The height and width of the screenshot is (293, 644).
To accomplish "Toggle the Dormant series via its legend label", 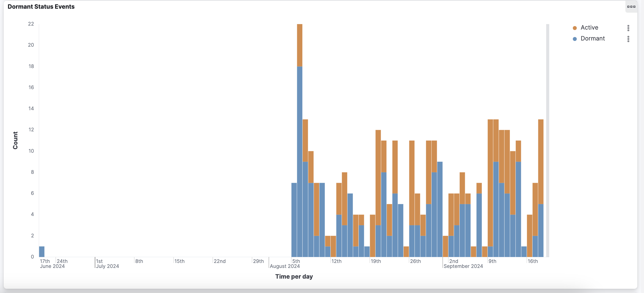I will (x=592, y=38).
